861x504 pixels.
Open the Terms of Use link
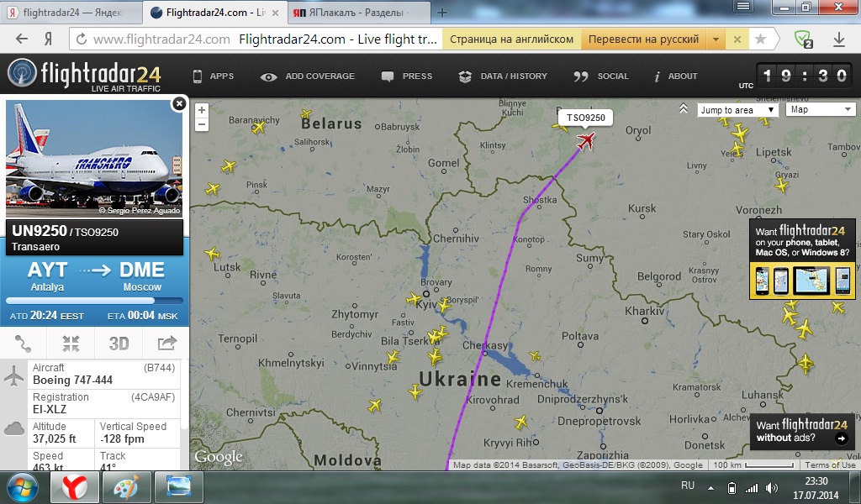[x=829, y=465]
